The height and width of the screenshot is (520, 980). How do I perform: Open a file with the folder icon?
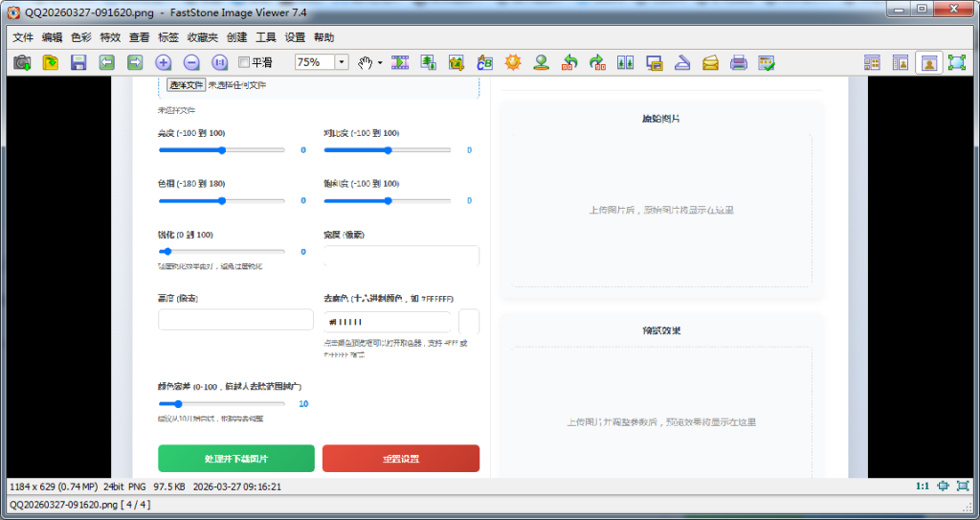pos(50,62)
